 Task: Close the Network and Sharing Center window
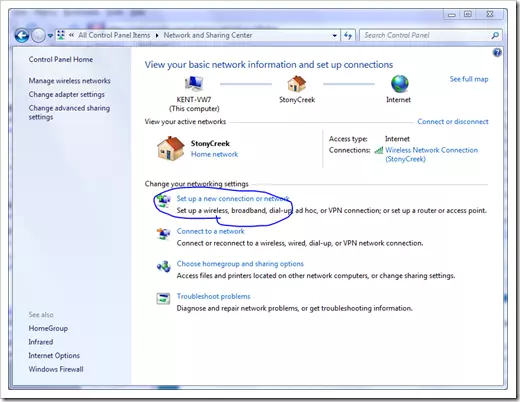(490, 14)
